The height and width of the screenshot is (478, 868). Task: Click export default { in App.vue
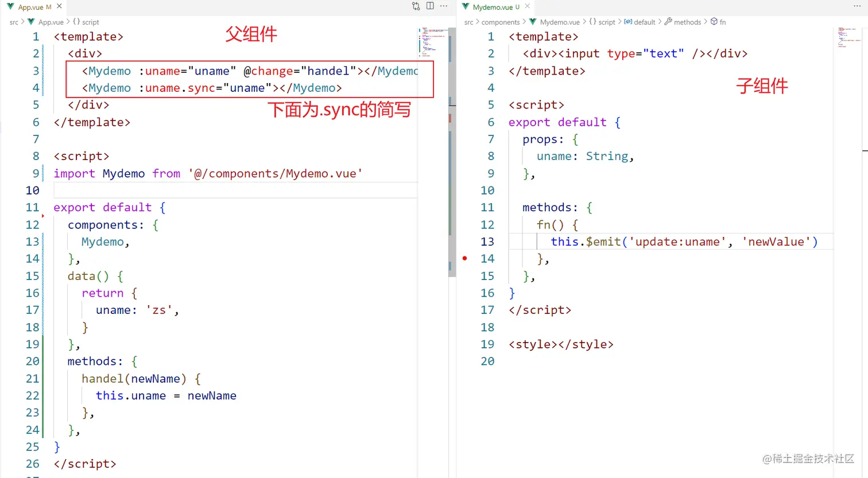(110, 208)
